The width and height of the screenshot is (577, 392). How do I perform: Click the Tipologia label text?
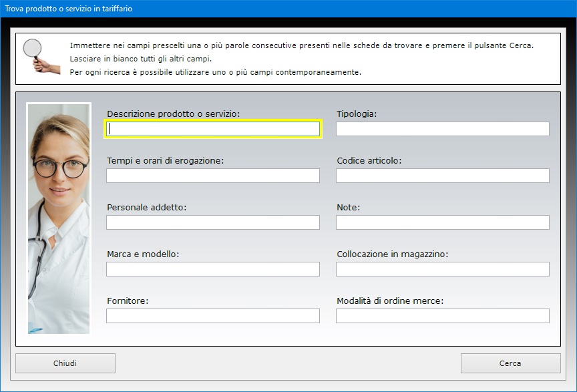pos(357,114)
